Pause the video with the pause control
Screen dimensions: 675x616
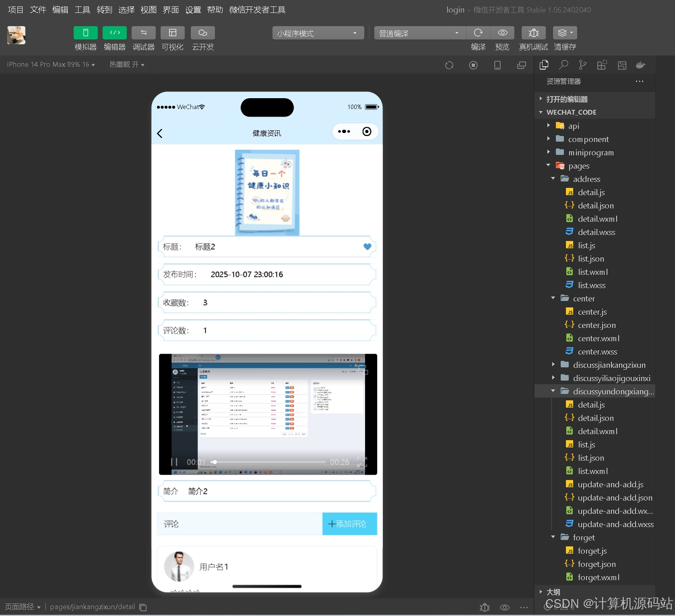pyautogui.click(x=174, y=462)
